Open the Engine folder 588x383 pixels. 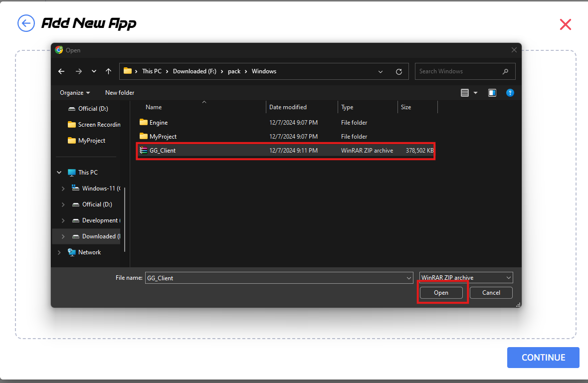pos(159,123)
